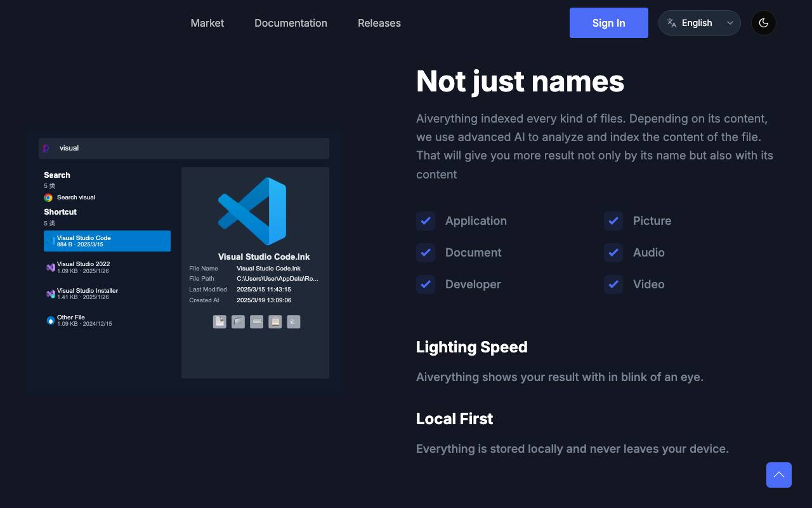Click the translate icon in language selector
This screenshot has width=812, height=508.
(672, 23)
